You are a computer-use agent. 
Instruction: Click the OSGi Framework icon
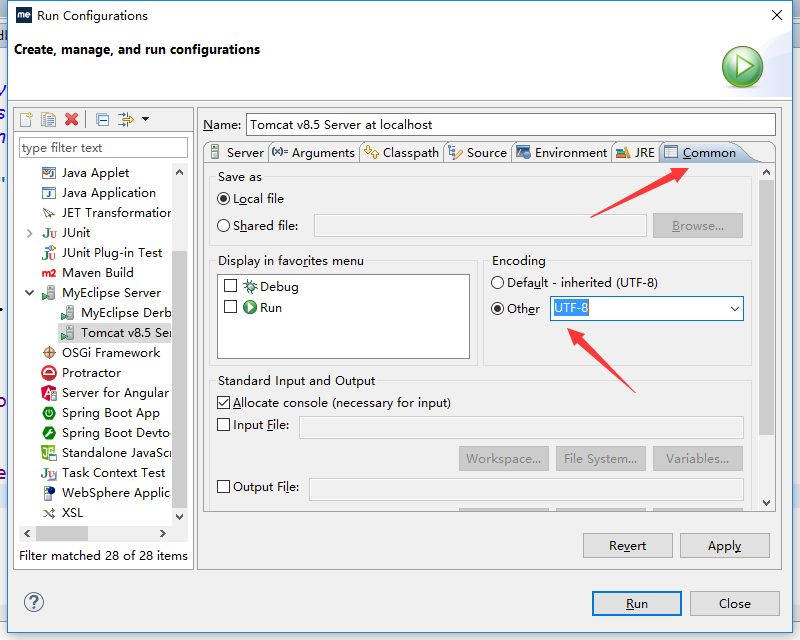tap(49, 353)
